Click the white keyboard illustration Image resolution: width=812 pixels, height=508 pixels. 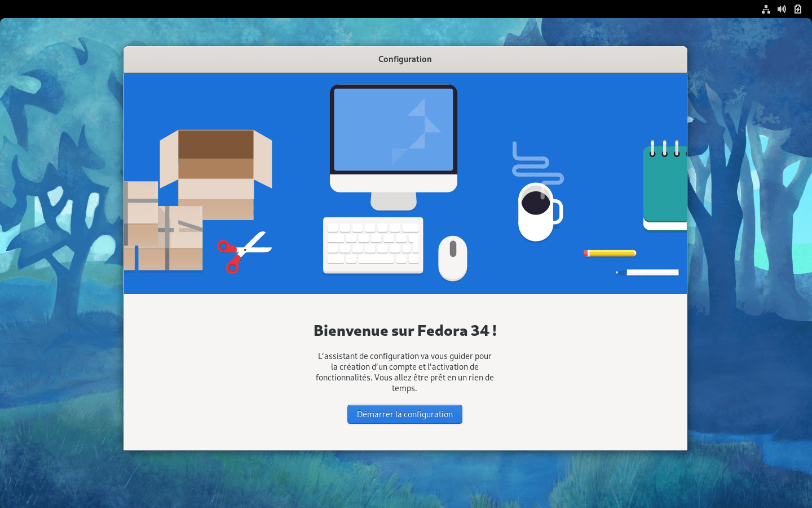pos(373,245)
